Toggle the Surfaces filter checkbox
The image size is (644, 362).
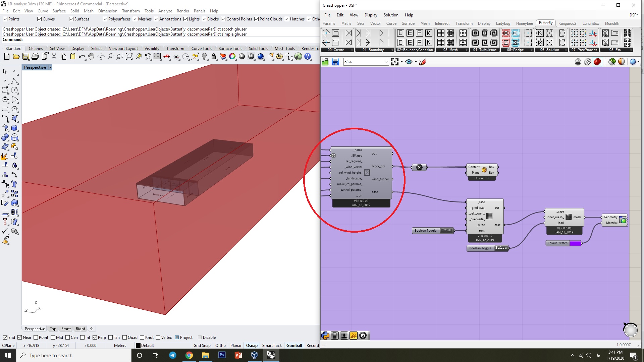[71, 19]
